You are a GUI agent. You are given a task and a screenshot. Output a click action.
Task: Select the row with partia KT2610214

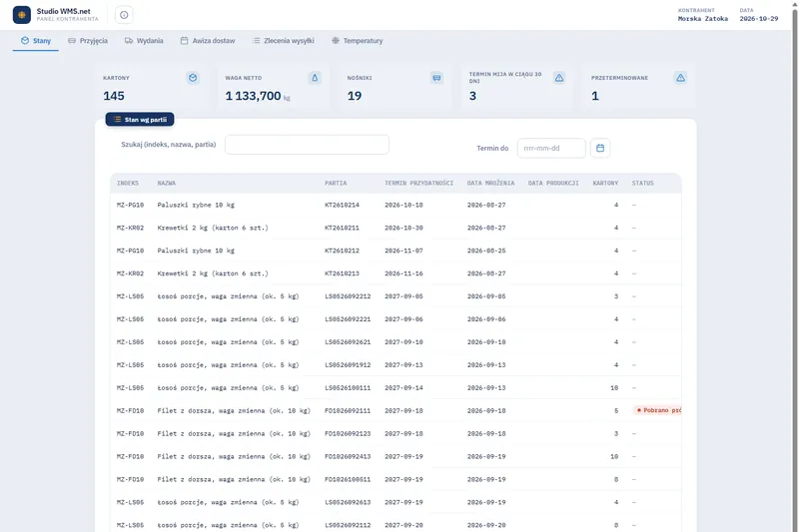click(396, 206)
